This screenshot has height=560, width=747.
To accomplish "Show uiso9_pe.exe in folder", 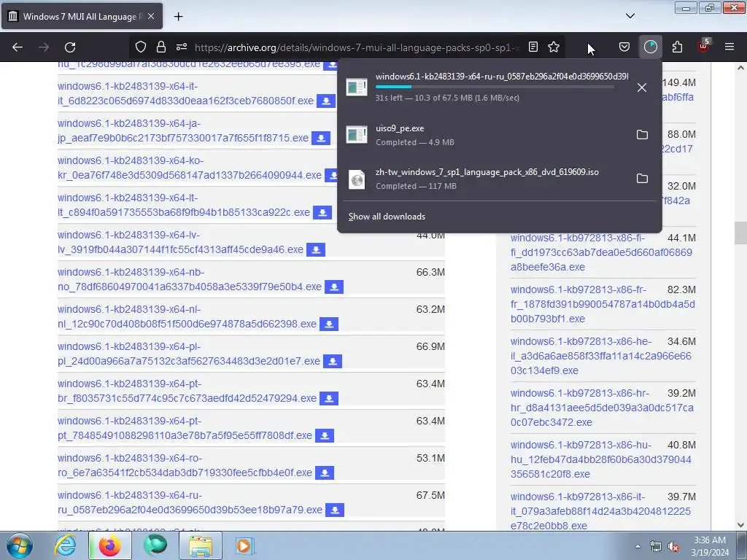I will tap(642, 135).
